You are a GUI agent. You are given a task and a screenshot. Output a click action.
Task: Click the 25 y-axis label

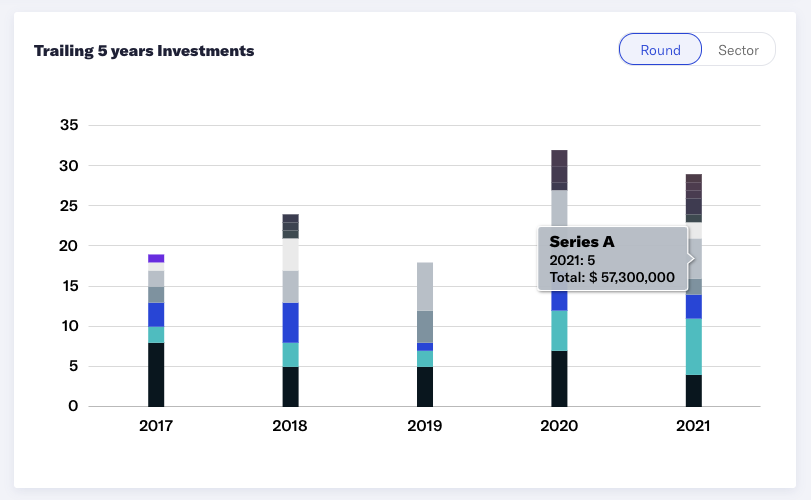69,206
